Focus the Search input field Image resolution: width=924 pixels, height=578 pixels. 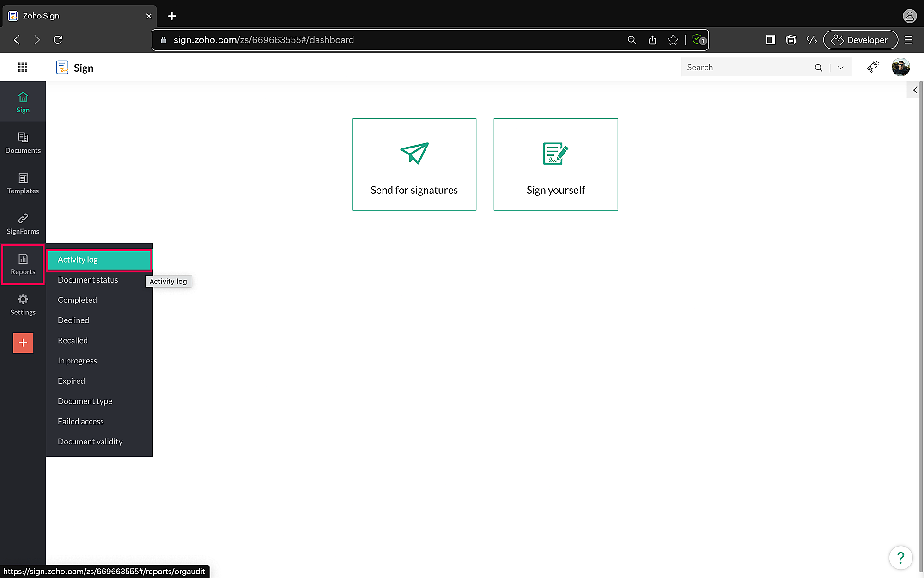tap(746, 68)
